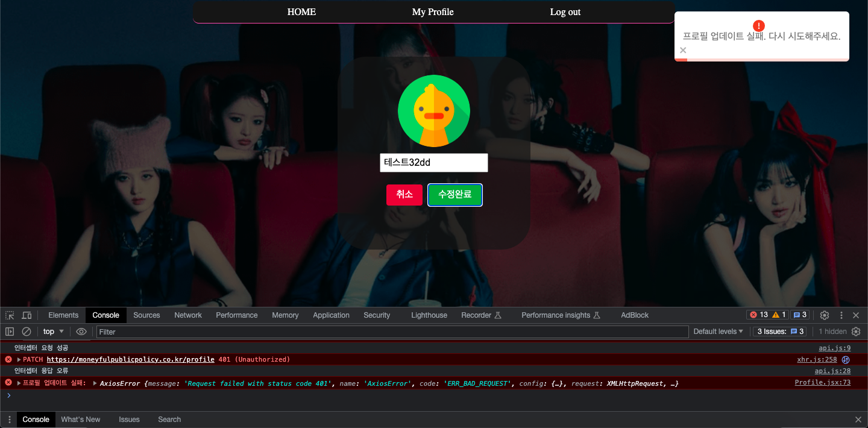Open the Profile.jsx:73 source link

coord(823,383)
